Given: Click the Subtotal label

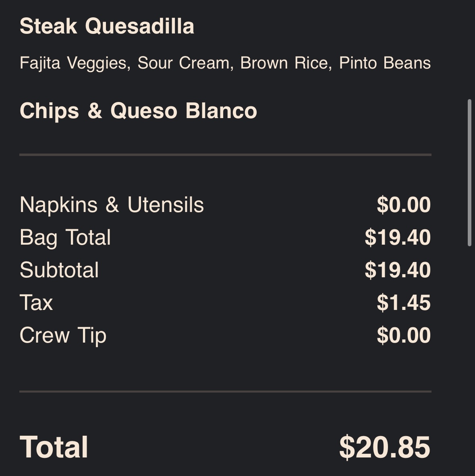Looking at the screenshot, I should point(59,270).
